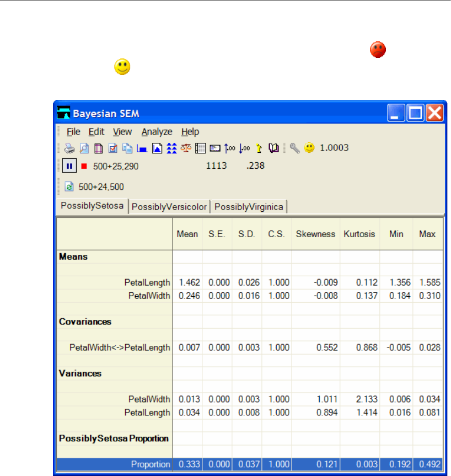451x476 pixels.
Task: Click the Decrease decimal places icon
Action: [244, 148]
